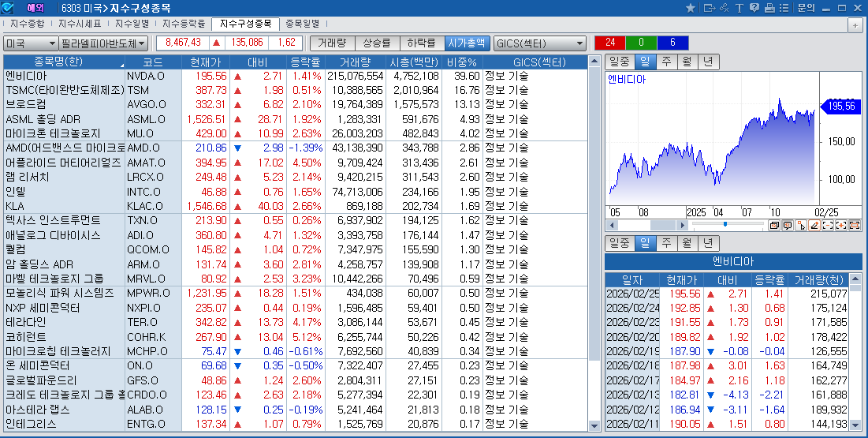
Task: Sort by 종목명(한) column header
Action: point(64,62)
